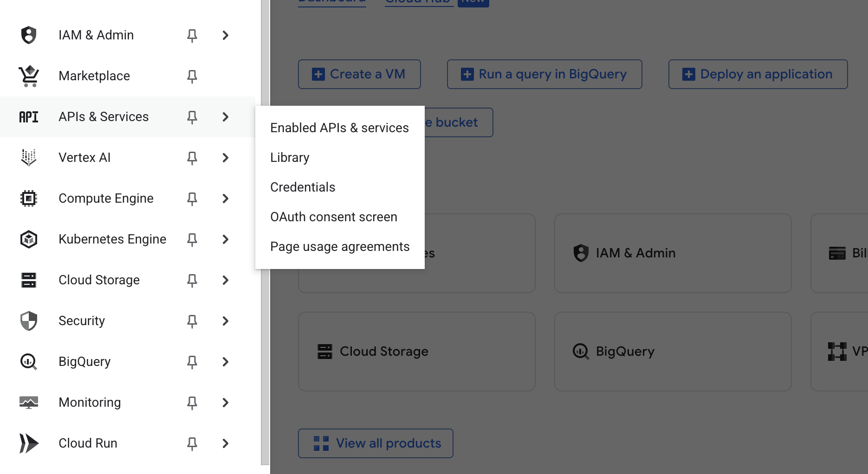Click the plus icon in Run a query in BigQuery

(467, 74)
